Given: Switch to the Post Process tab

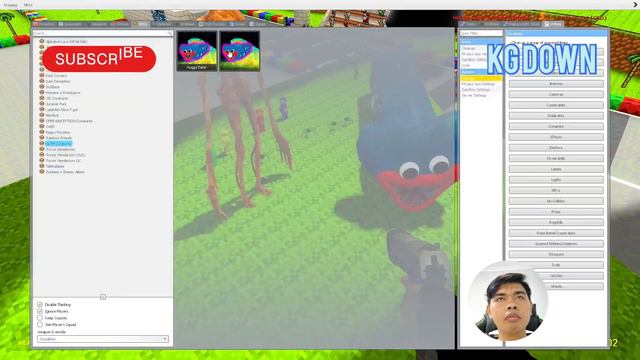Looking at the screenshot, I should (x=212, y=24).
